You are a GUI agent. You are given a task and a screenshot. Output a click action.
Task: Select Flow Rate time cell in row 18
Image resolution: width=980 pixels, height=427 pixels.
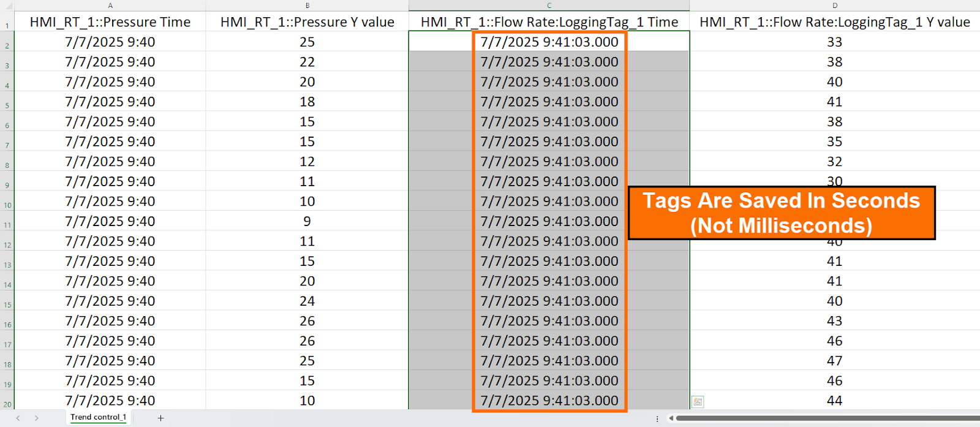click(549, 361)
